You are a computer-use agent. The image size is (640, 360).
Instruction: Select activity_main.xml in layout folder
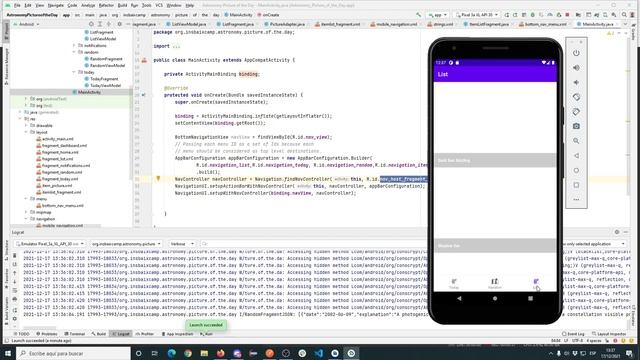tap(58, 139)
